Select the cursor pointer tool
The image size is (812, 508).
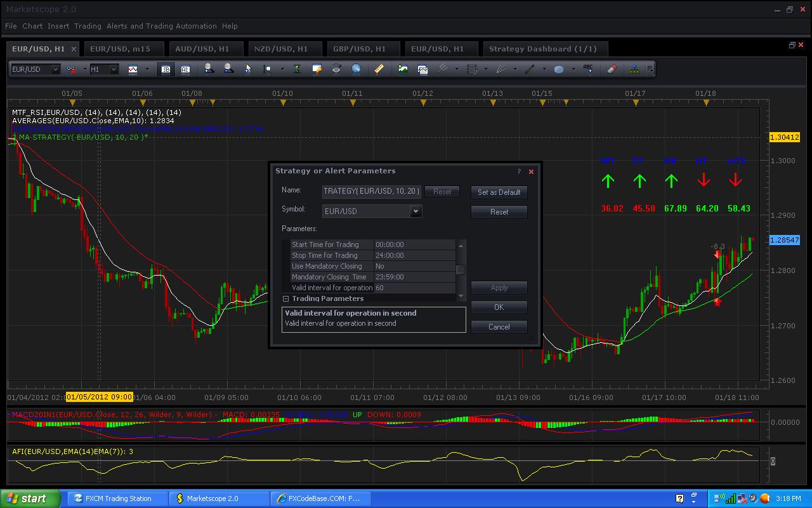[248, 69]
